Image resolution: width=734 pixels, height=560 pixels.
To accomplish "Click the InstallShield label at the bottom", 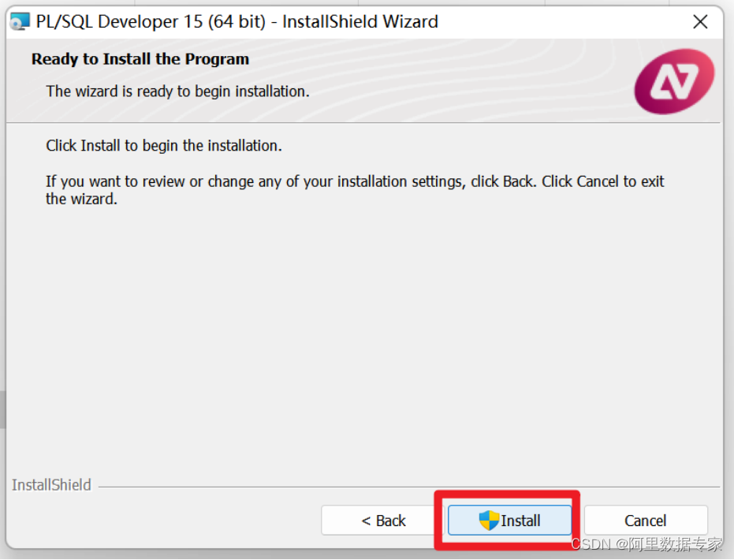I will (51, 485).
